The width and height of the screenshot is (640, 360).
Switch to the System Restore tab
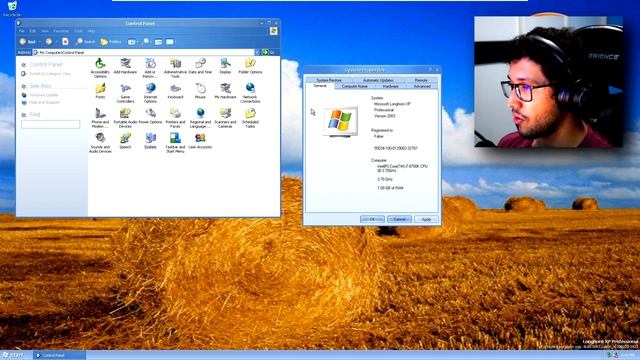tap(329, 80)
